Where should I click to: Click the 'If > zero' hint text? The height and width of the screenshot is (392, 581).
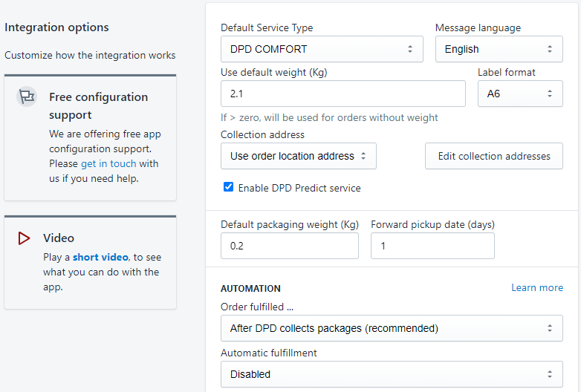click(x=329, y=118)
